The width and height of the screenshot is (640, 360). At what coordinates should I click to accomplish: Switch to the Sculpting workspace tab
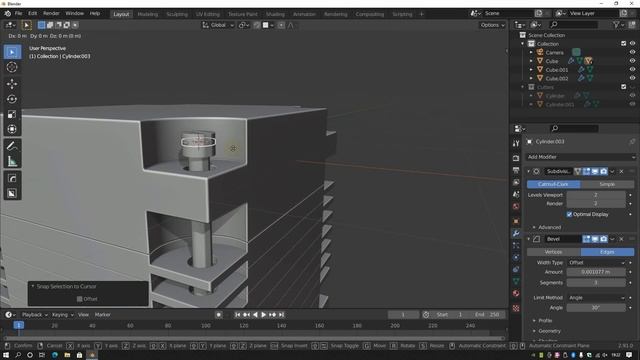click(x=177, y=14)
